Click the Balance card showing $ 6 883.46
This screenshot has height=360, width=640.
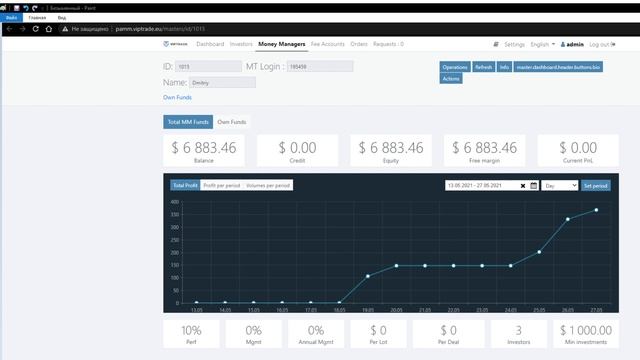204,150
